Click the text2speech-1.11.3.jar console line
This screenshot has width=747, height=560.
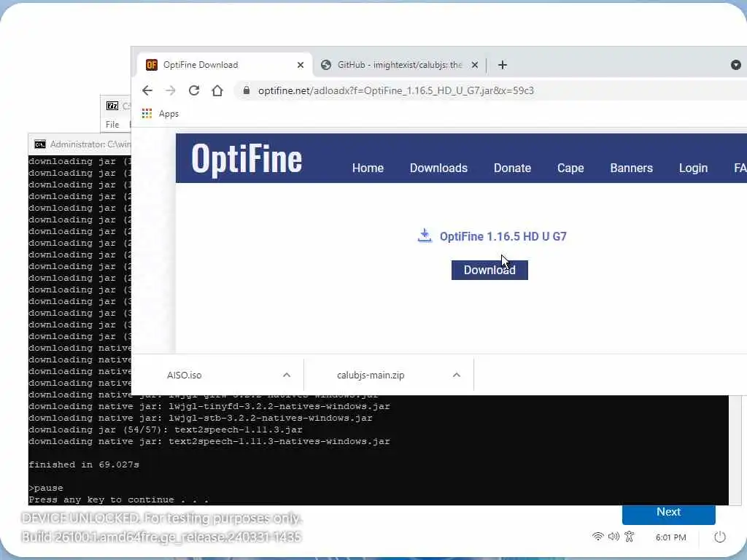[x=166, y=430]
